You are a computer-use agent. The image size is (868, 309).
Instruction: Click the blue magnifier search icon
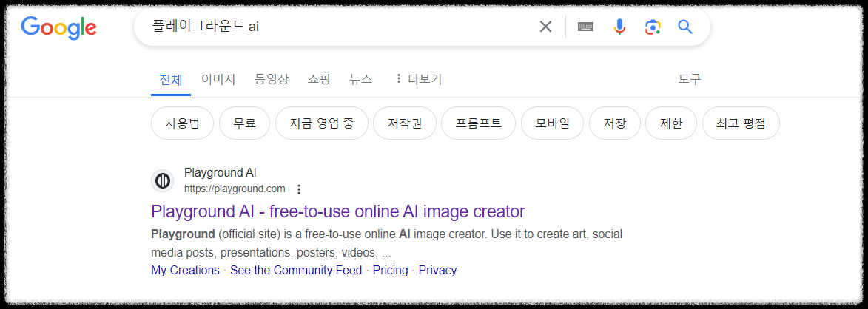685,27
